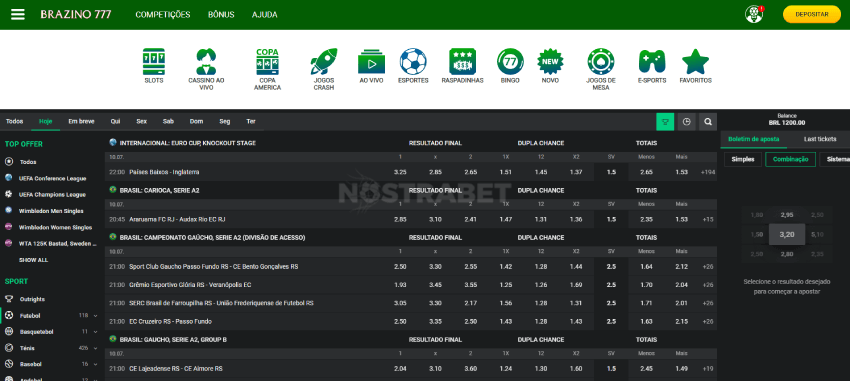Screen dimensions: 850x381
Task: Select odds 2.04 for CE Lajeadense
Action: tap(400, 369)
